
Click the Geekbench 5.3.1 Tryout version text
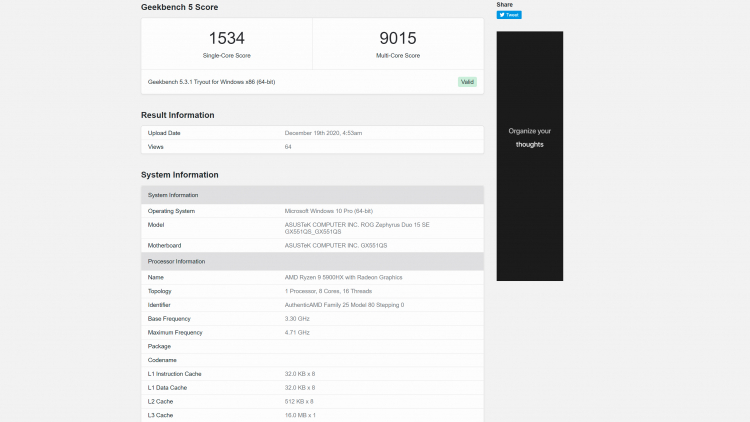211,81
